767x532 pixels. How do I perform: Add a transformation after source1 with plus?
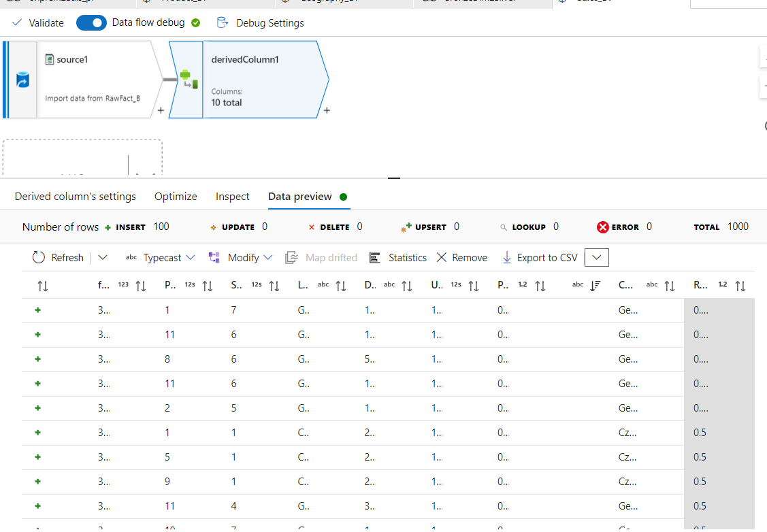pos(161,110)
